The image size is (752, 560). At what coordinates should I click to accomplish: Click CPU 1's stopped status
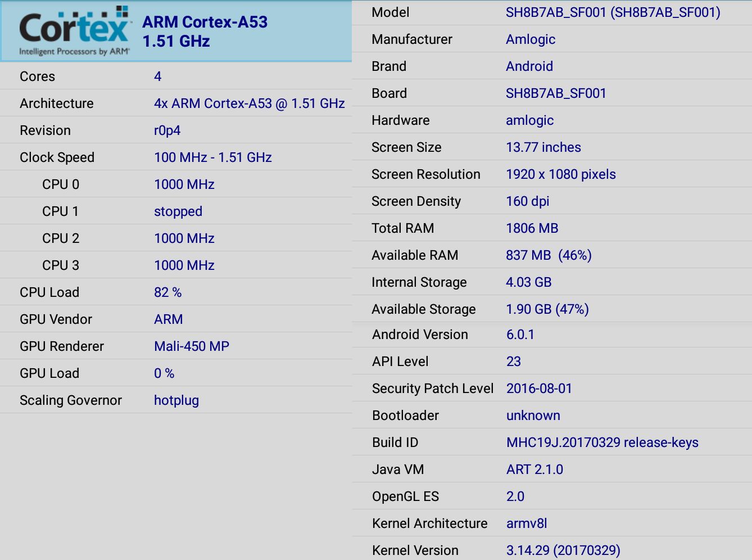[178, 211]
